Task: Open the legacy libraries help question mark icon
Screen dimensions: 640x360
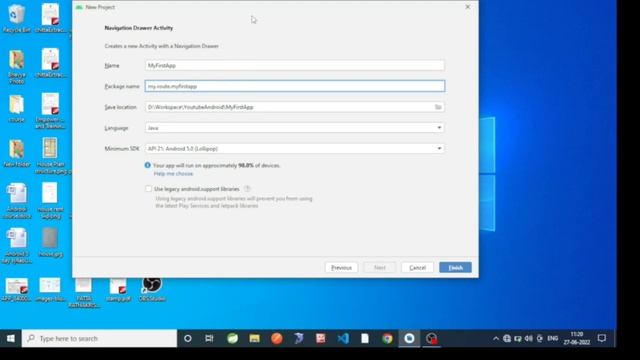Action: click(x=247, y=189)
